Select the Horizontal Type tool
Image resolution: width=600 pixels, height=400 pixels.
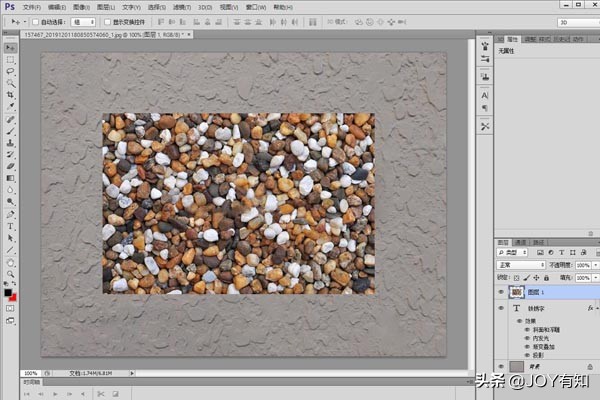pyautogui.click(x=10, y=226)
